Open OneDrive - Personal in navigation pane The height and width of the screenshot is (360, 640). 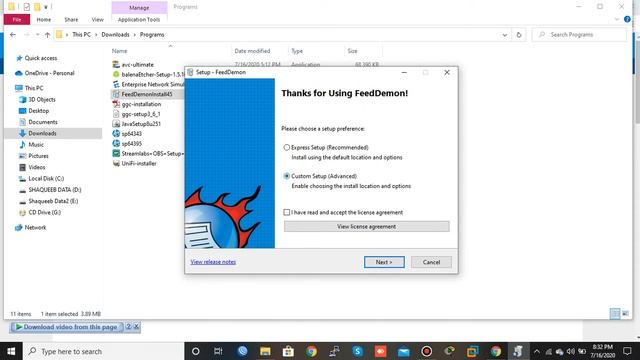pyautogui.click(x=49, y=73)
